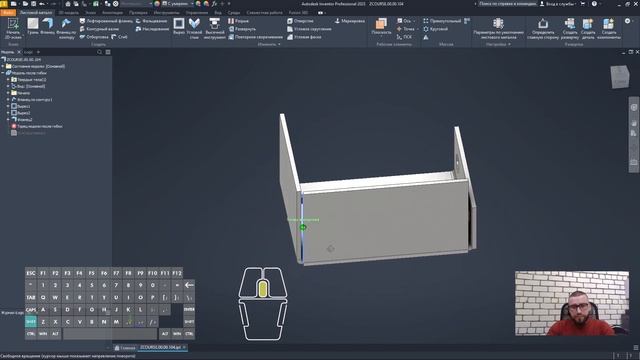Search the model browser
This screenshot has width=640, height=360.
[100, 52]
